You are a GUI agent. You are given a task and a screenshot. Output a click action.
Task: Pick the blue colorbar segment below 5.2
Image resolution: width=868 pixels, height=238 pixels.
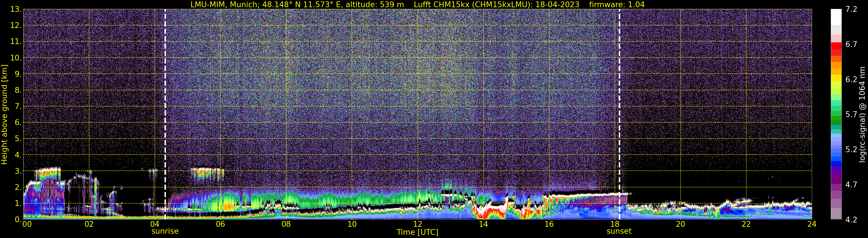pyautogui.click(x=836, y=163)
